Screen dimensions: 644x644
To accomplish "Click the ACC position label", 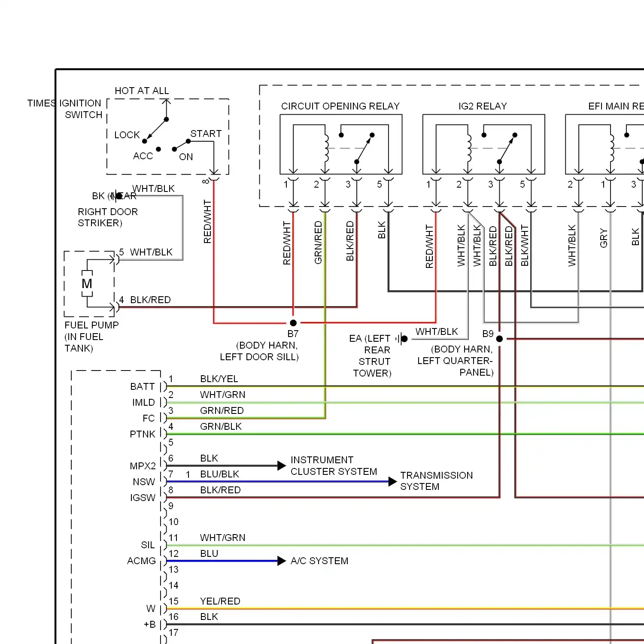I will coord(143,156).
